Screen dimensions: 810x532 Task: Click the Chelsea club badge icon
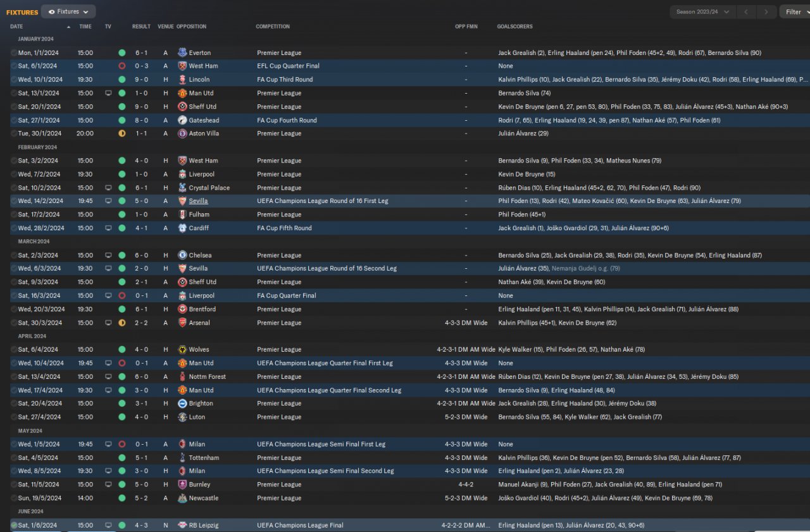[x=182, y=255]
